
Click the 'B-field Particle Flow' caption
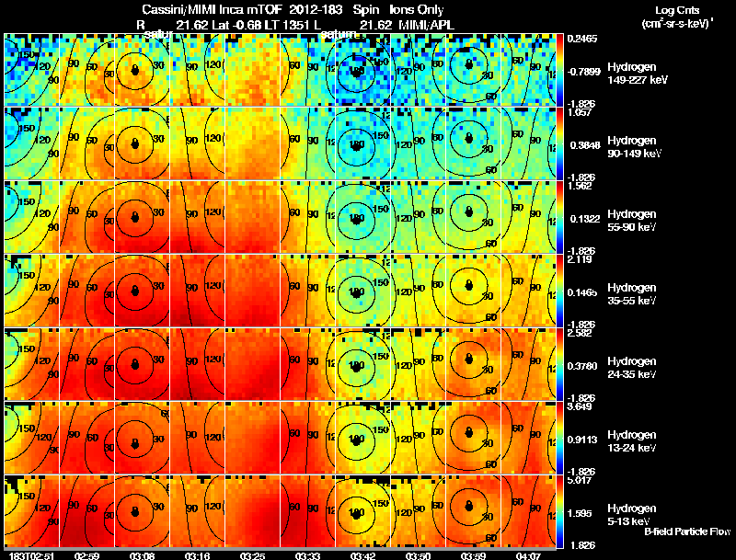pos(687,531)
